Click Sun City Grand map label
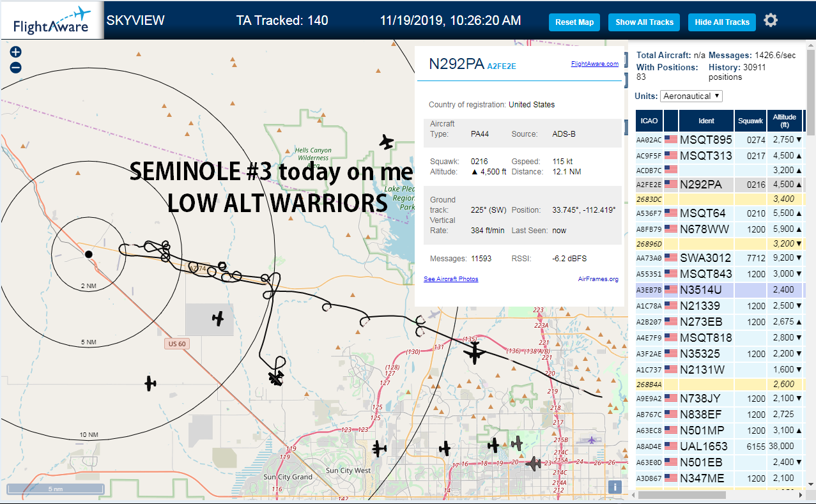Viewport: 816px width, 504px height. (x=288, y=477)
